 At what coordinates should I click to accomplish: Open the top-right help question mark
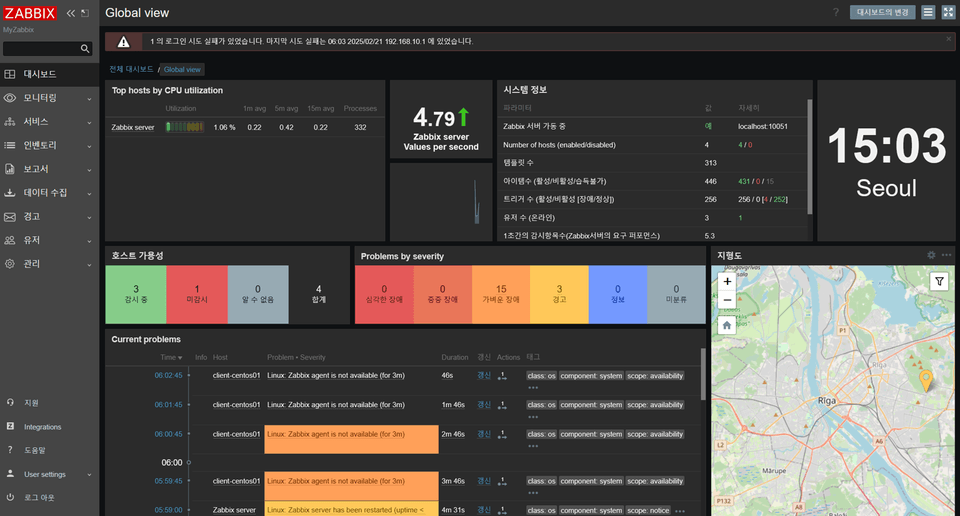tap(836, 12)
